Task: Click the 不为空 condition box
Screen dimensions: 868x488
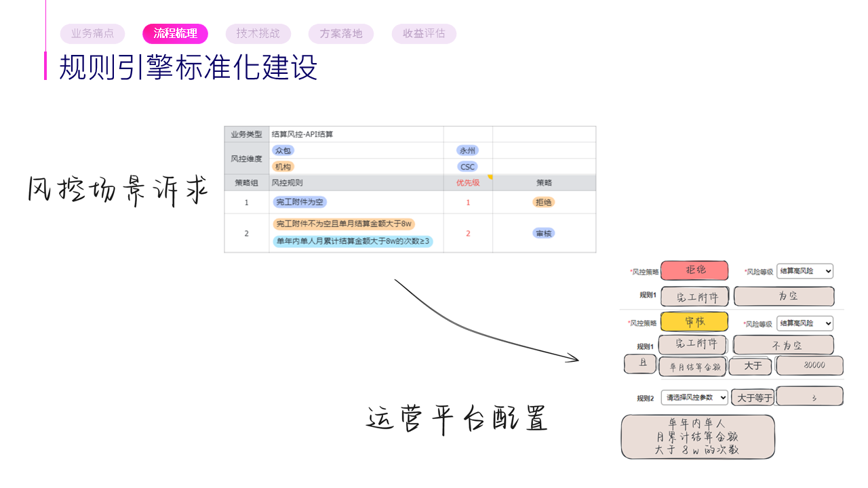Action: (x=784, y=345)
